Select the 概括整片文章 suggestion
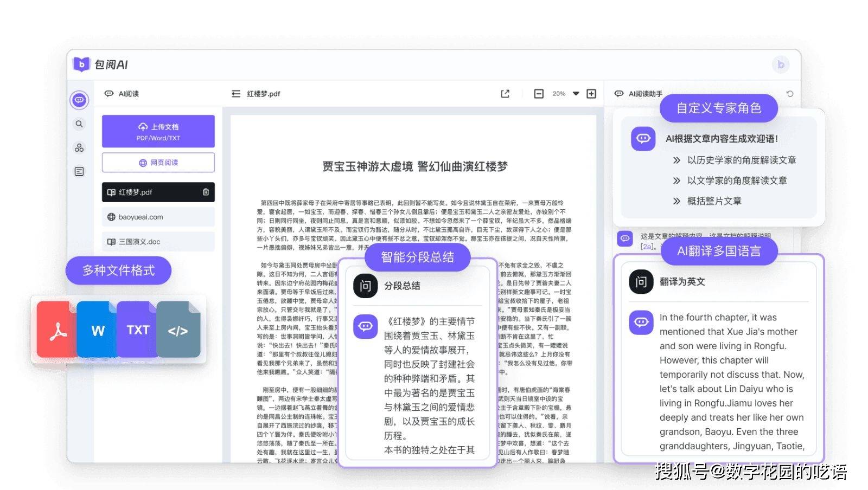The image size is (868, 490). coord(714,201)
